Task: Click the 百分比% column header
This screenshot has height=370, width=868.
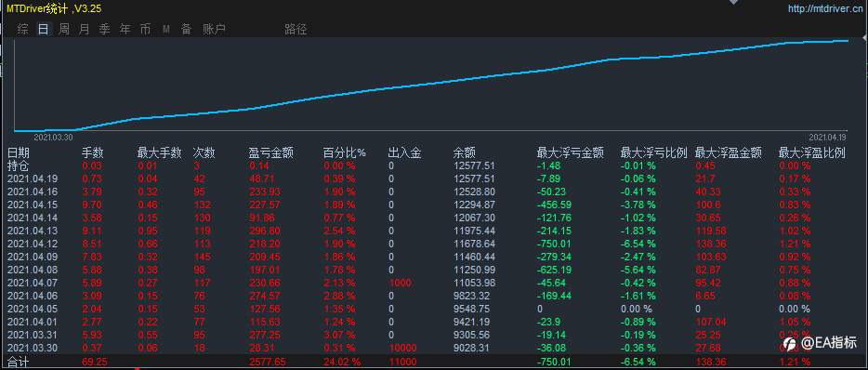Action: [x=345, y=152]
